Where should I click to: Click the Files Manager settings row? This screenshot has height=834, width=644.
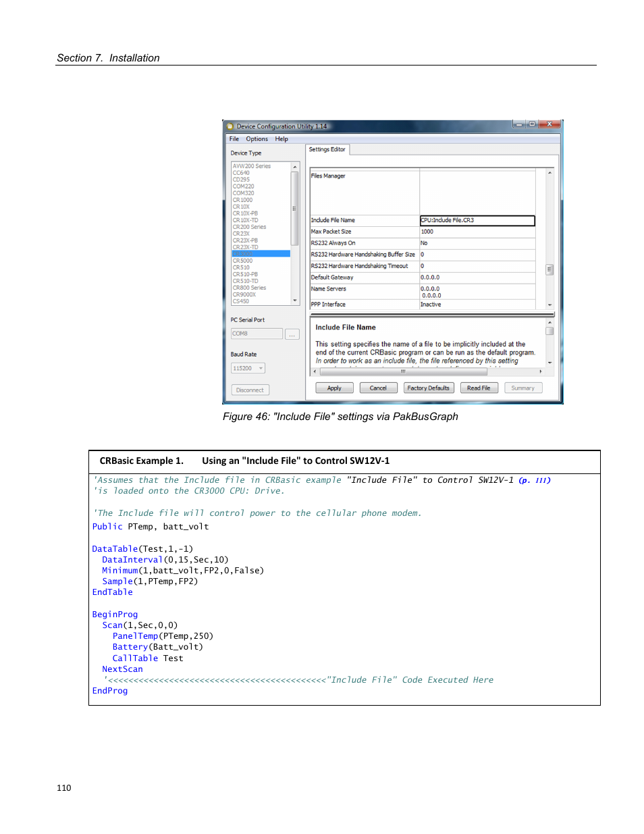tap(423, 192)
